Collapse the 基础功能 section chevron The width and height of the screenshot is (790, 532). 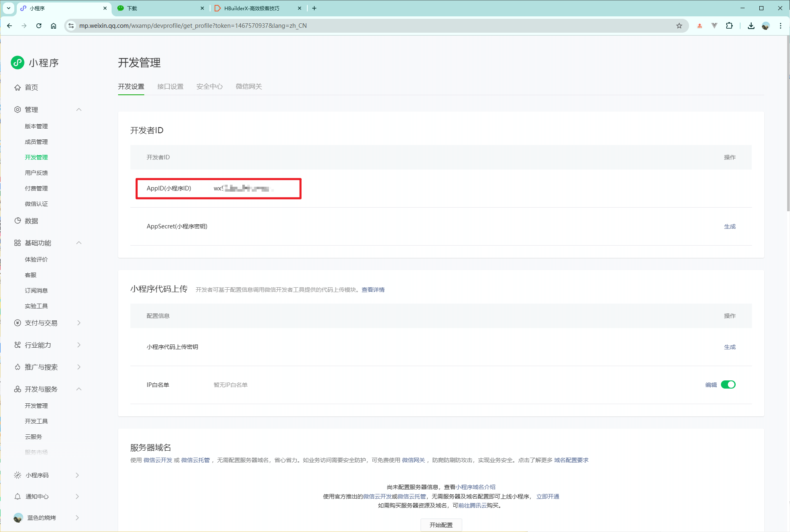click(79, 243)
